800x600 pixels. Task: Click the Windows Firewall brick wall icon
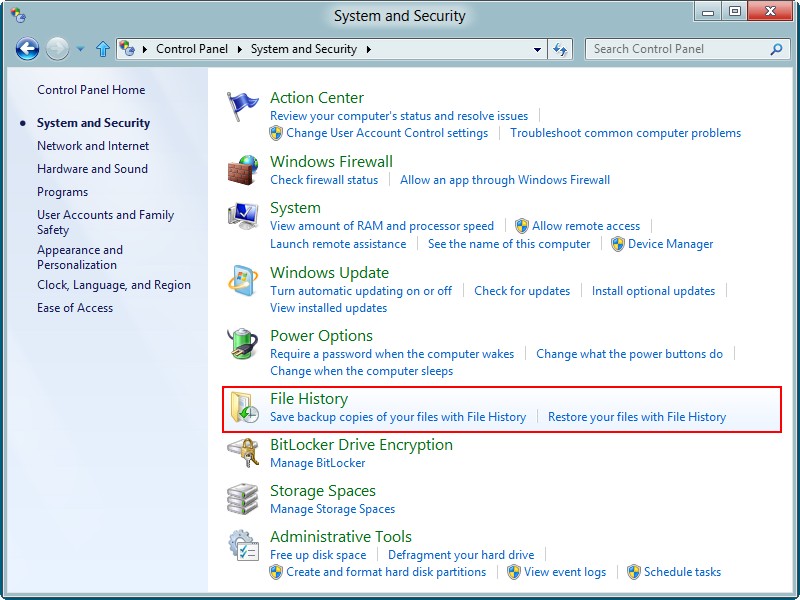pos(242,170)
